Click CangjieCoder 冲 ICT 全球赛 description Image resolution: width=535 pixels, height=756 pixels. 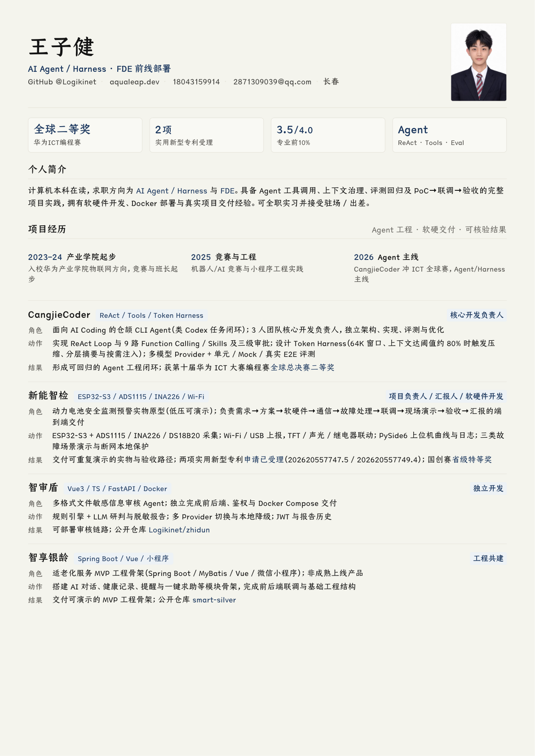click(429, 274)
